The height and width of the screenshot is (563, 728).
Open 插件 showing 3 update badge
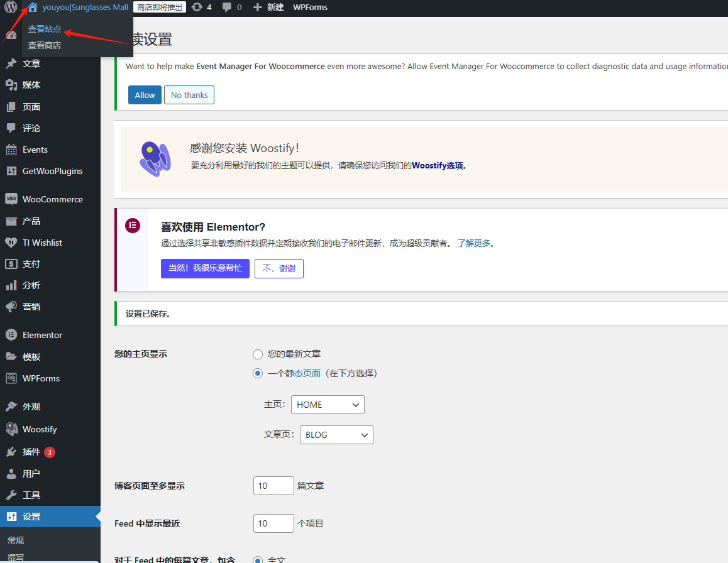29,451
